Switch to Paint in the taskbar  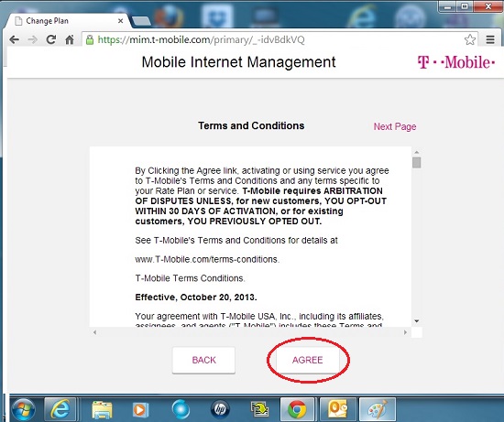378,409
